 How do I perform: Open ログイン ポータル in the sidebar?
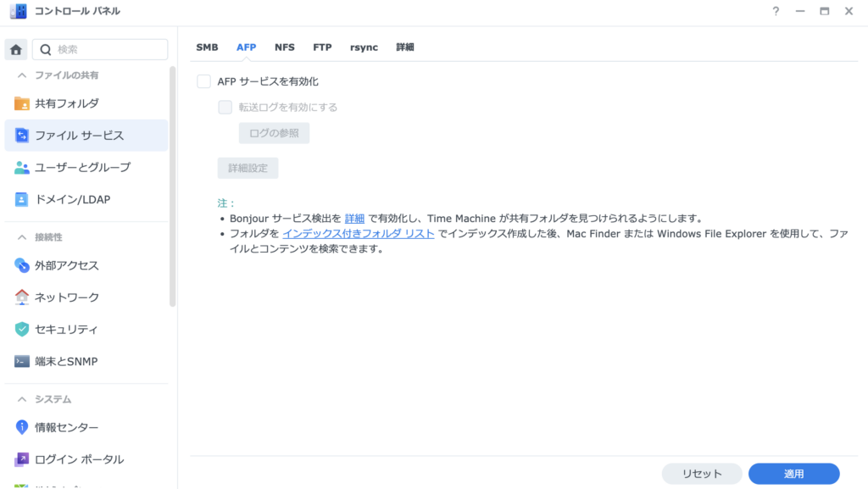point(86,459)
